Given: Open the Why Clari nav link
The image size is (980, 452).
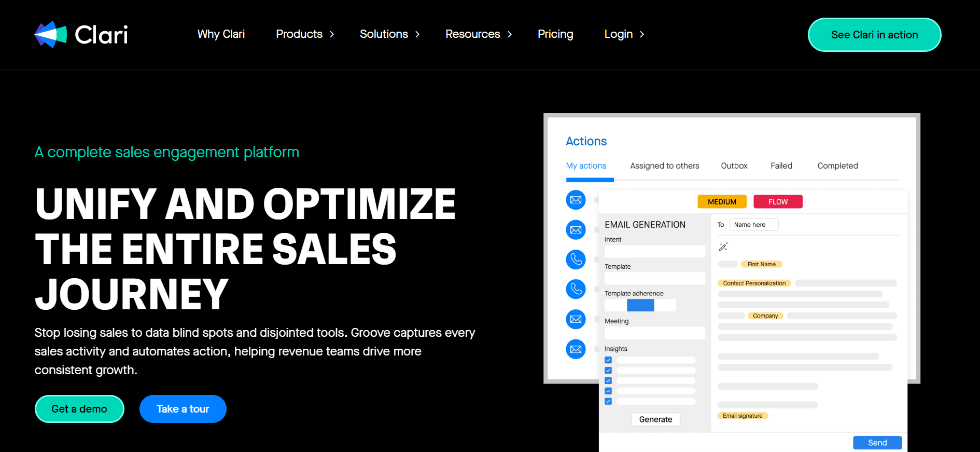Looking at the screenshot, I should coord(221,34).
